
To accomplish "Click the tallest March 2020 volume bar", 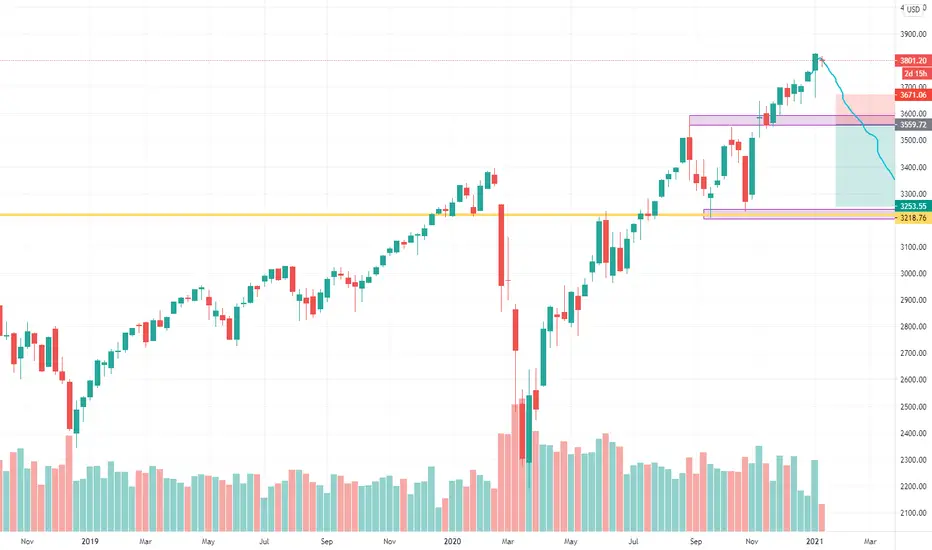I will click(522, 465).
